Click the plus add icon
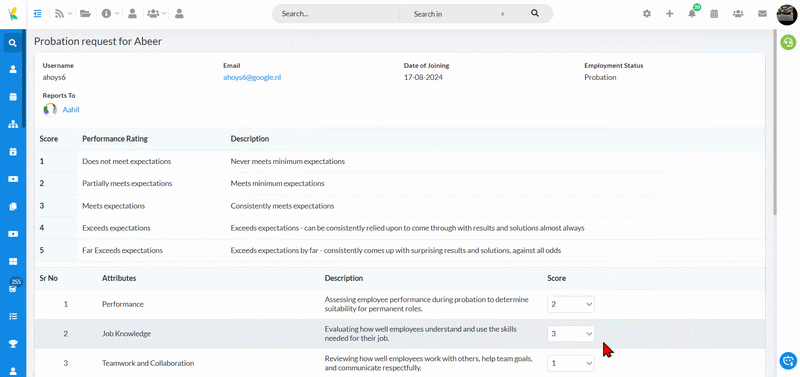The image size is (800, 377). [670, 14]
